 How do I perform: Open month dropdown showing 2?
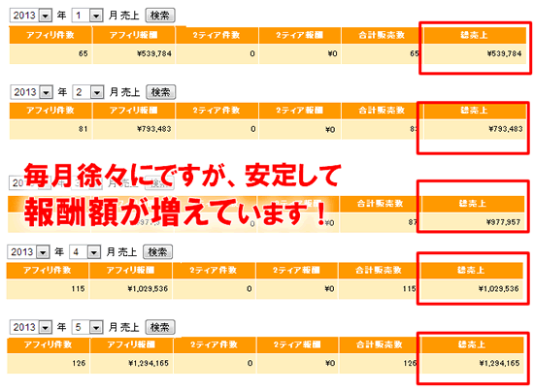point(88,92)
